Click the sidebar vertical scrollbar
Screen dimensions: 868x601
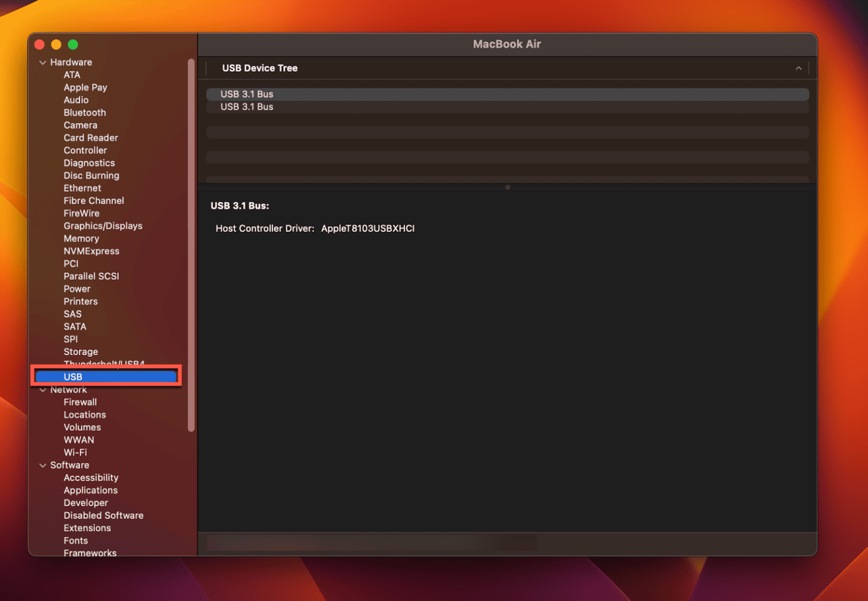[191, 243]
